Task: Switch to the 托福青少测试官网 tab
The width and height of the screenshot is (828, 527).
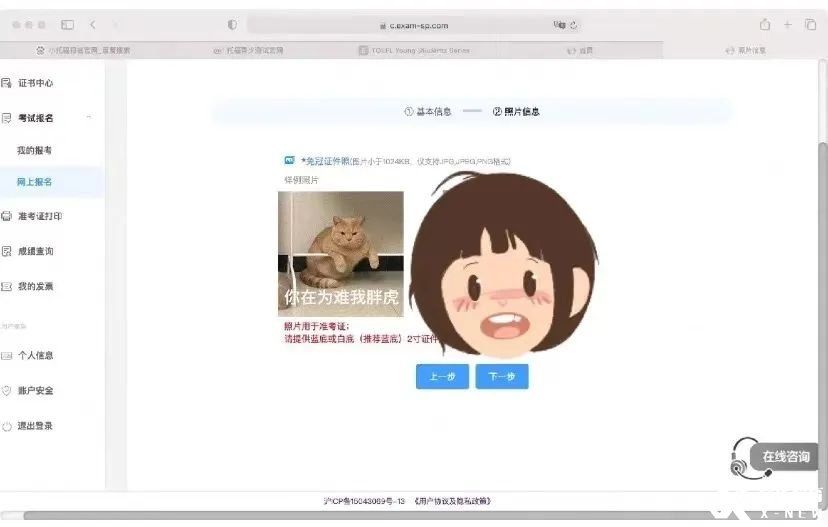Action: pyautogui.click(x=248, y=50)
